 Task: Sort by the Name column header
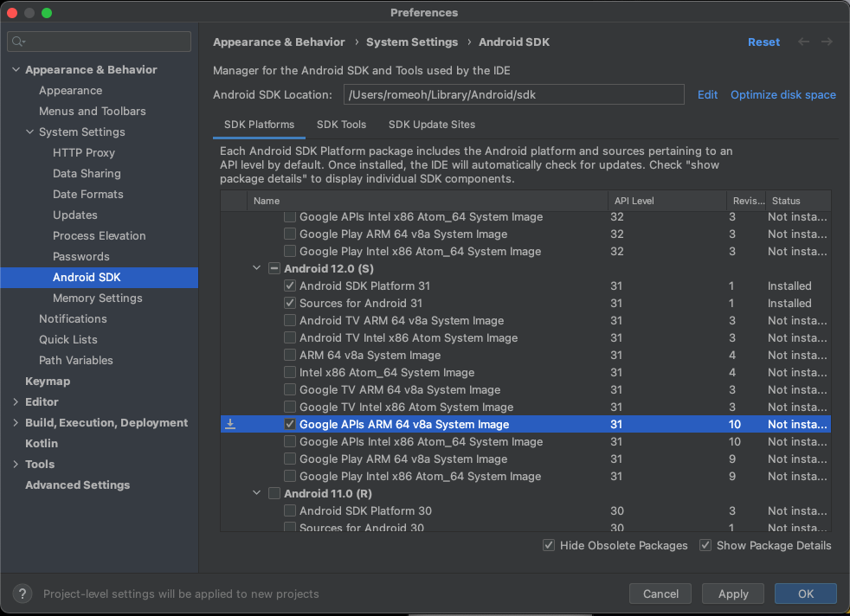point(428,201)
